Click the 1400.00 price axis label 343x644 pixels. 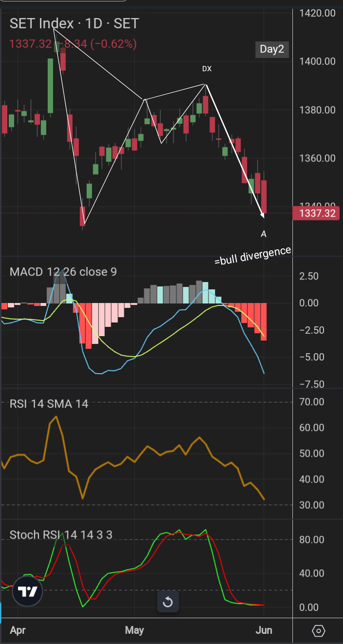[x=317, y=61]
